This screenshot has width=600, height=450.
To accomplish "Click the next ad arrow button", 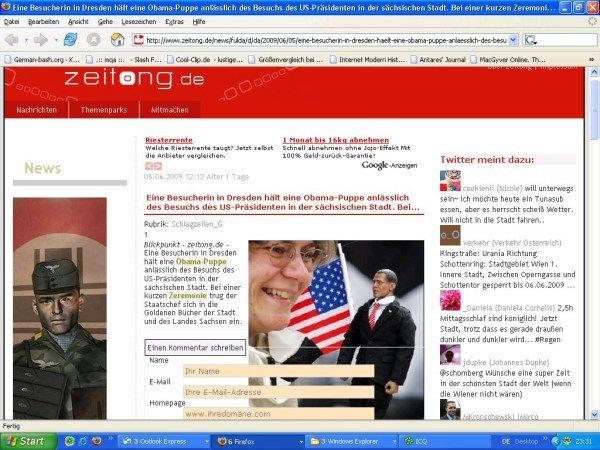I will pos(158,166).
